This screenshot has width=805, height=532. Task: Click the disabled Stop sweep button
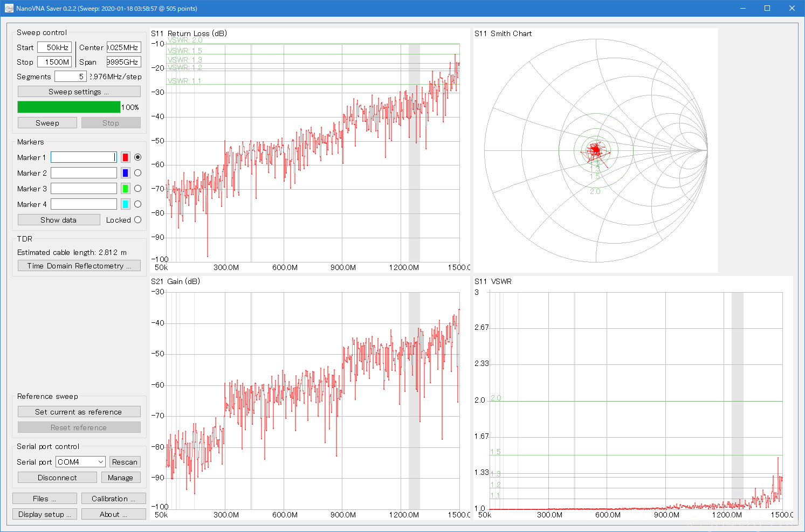(111, 123)
